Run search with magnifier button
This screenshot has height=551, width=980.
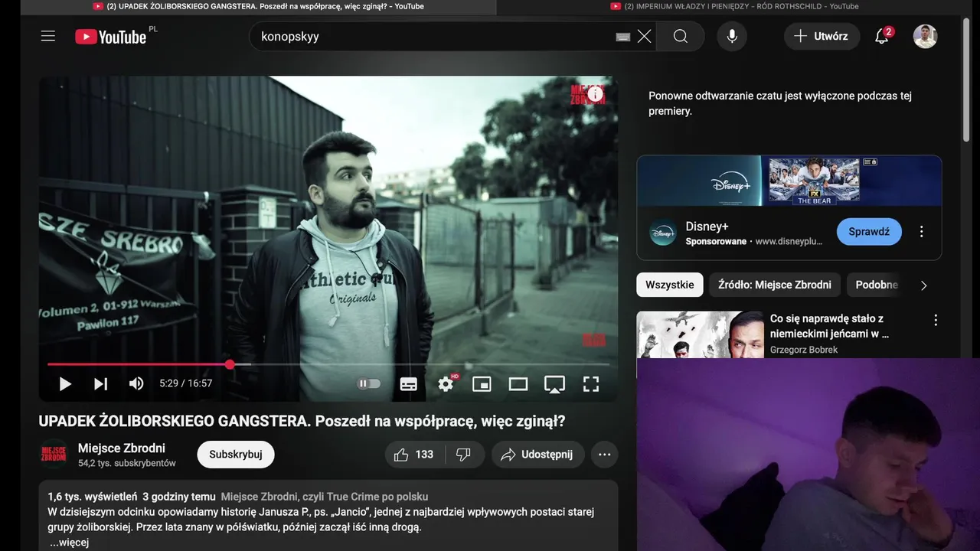point(681,36)
